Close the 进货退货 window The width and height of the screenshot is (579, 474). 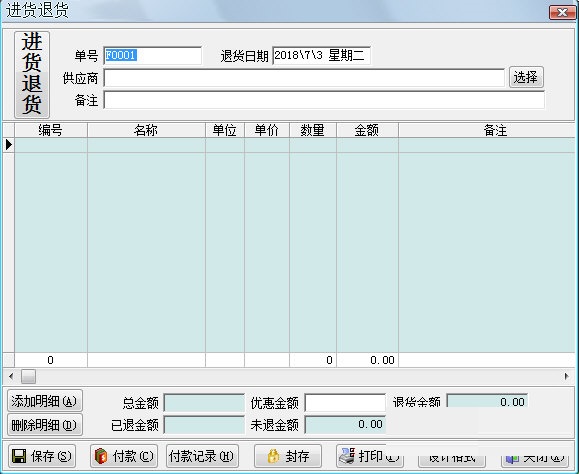tap(562, 13)
